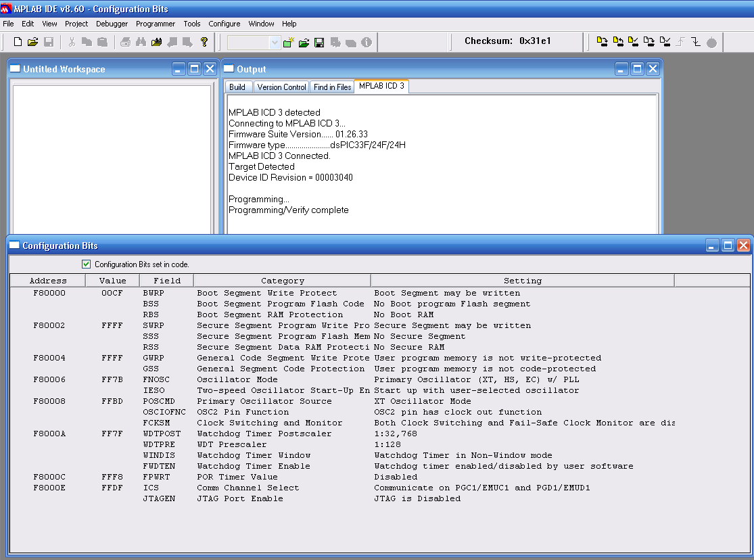Click the Open File folder icon
This screenshot has width=754, height=560.
pyautogui.click(x=32, y=43)
